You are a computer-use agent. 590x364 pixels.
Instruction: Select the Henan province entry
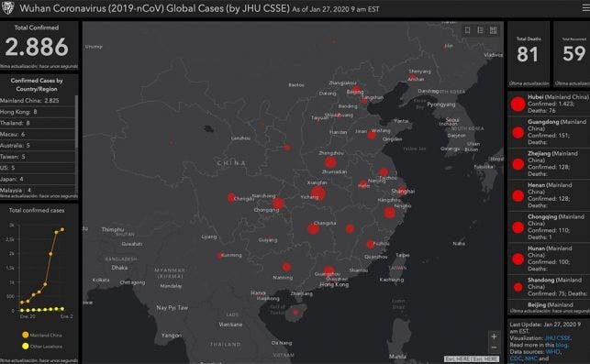549,194
